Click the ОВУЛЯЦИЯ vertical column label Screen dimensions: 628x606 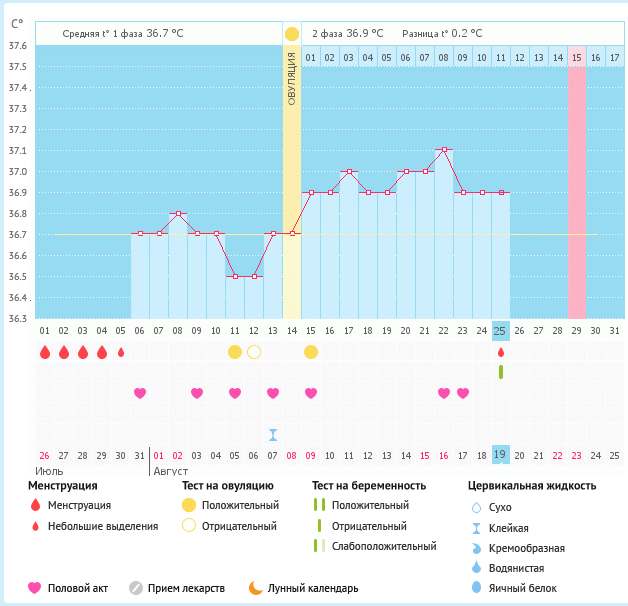tap(292, 82)
